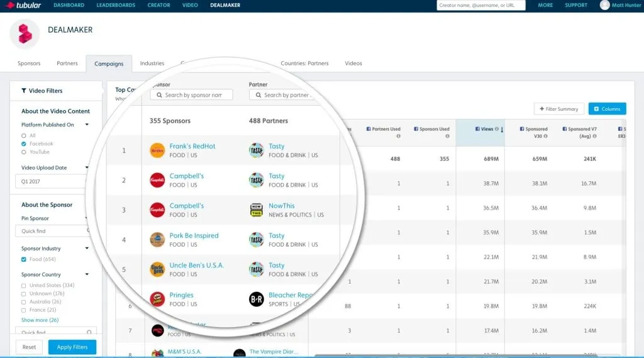The height and width of the screenshot is (358, 644).
Task: Open the Partners tab
Action: pyautogui.click(x=67, y=64)
